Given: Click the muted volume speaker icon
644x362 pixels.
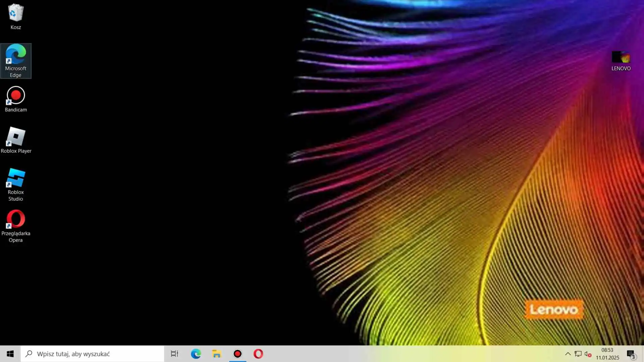Looking at the screenshot, I should tap(587, 354).
